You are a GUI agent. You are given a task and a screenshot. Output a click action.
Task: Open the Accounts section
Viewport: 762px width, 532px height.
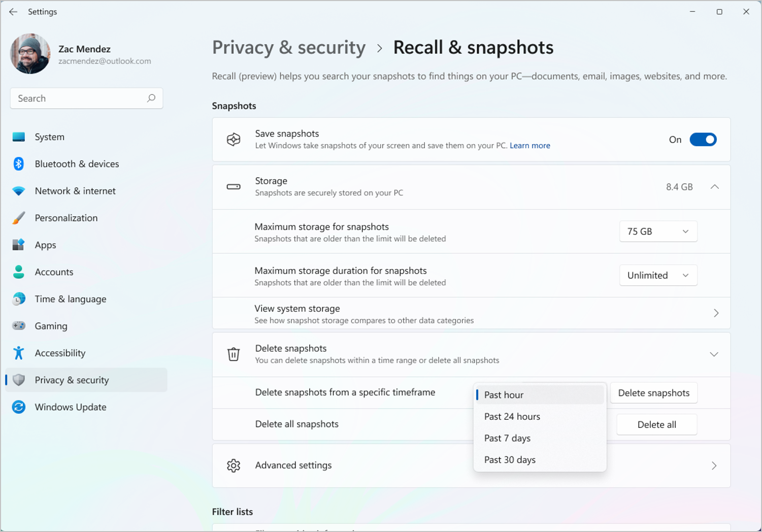click(54, 272)
